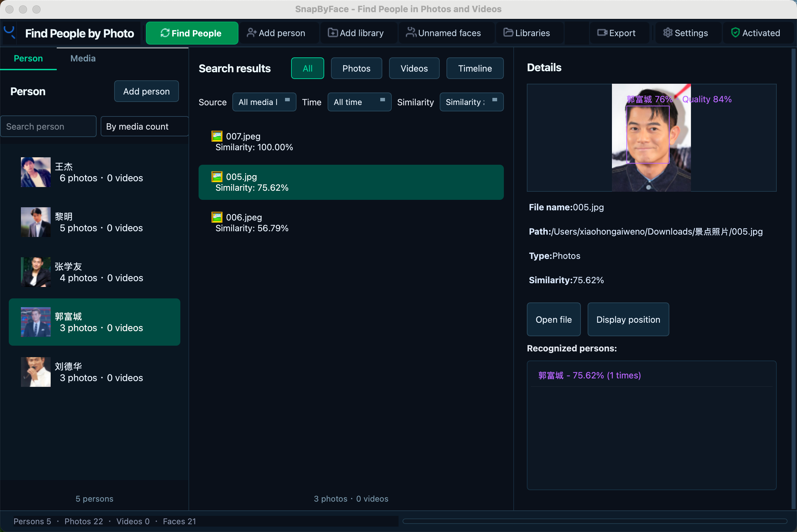Focus the Search person input field
The height and width of the screenshot is (532, 797).
[x=49, y=127]
